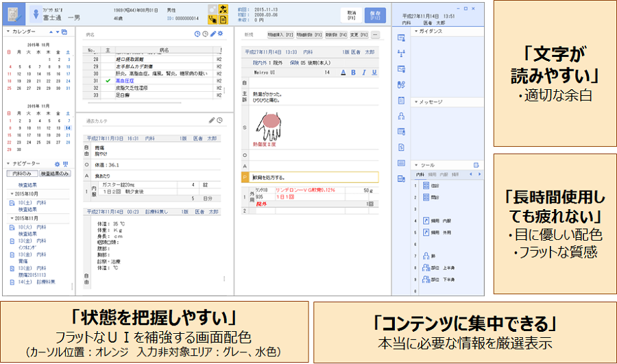Click the human body figure sidebar icon
The height and width of the screenshot is (364, 617).
[x=401, y=116]
